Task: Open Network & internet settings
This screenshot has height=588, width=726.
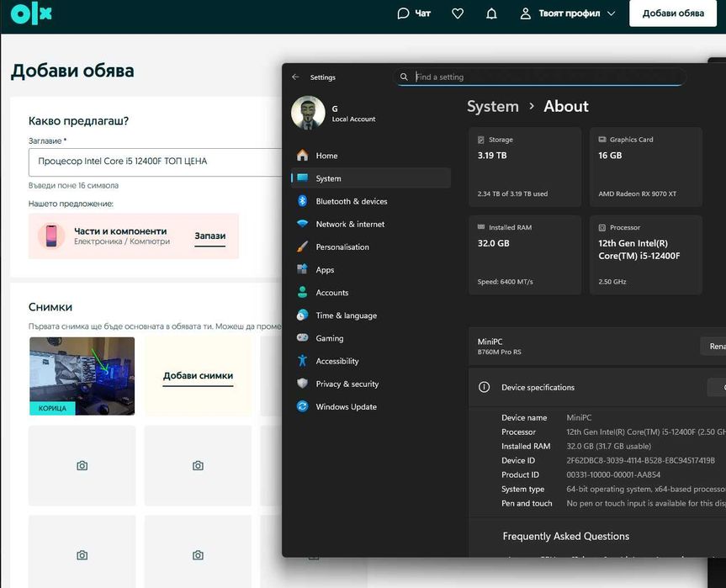Action: pyautogui.click(x=370, y=224)
